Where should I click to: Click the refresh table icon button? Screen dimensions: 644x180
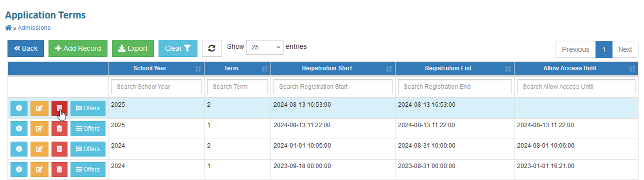[212, 48]
